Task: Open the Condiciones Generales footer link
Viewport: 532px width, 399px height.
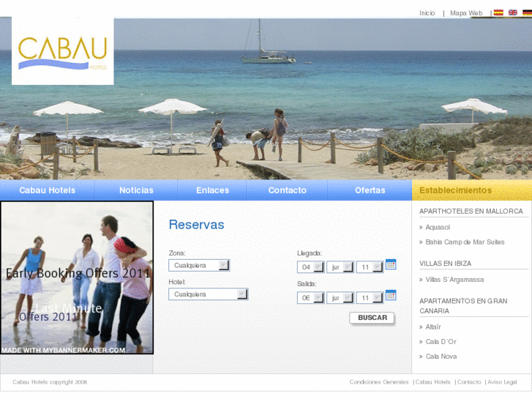Action: point(378,382)
